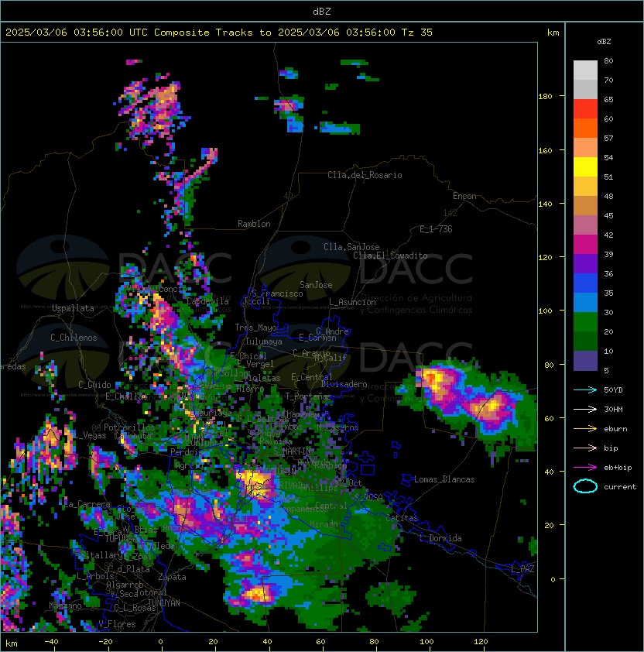Screen dimensions: 644x652
Task: Choose the slate bottom legend color band
Action: click(585, 361)
